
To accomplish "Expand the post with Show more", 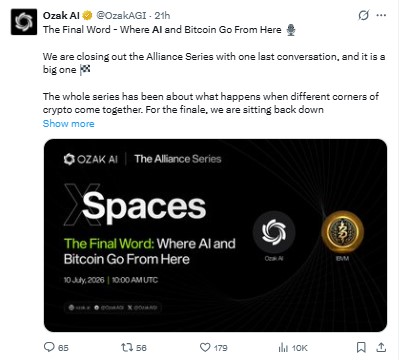I will tap(69, 124).
